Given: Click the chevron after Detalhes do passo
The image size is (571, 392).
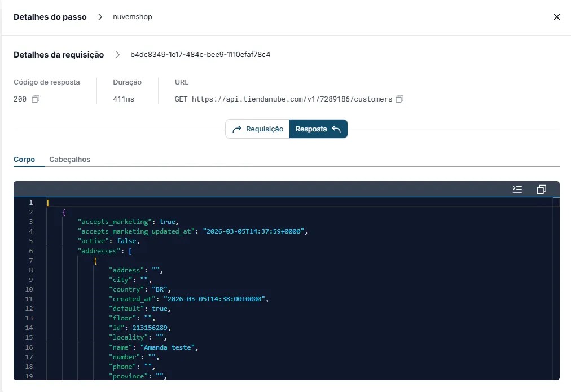Looking at the screenshot, I should [100, 17].
